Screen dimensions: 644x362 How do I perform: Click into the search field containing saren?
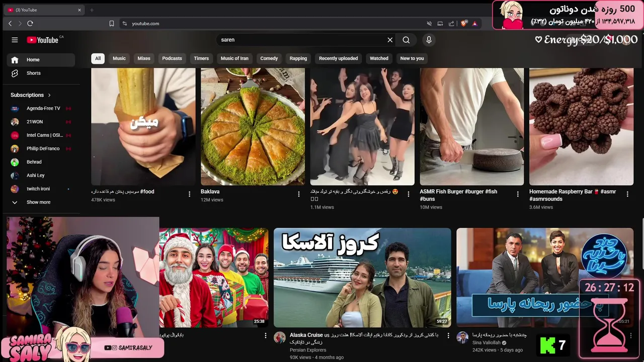click(302, 40)
